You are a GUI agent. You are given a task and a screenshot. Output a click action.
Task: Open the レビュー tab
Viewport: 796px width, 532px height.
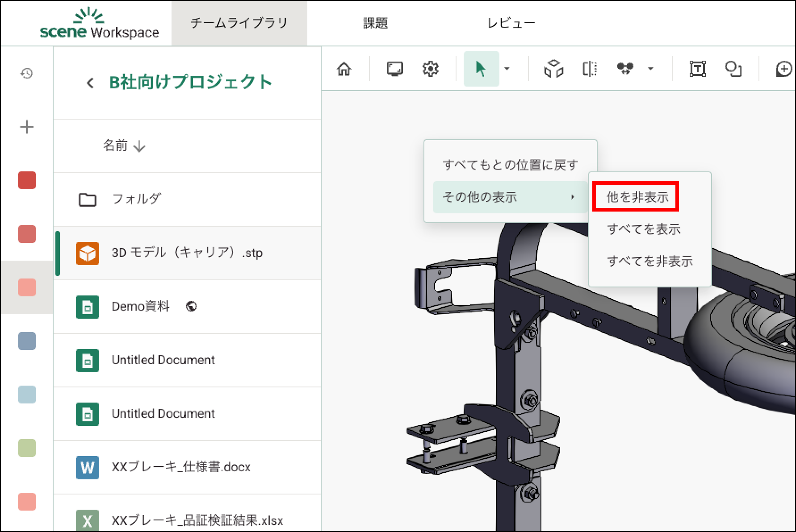[511, 23]
